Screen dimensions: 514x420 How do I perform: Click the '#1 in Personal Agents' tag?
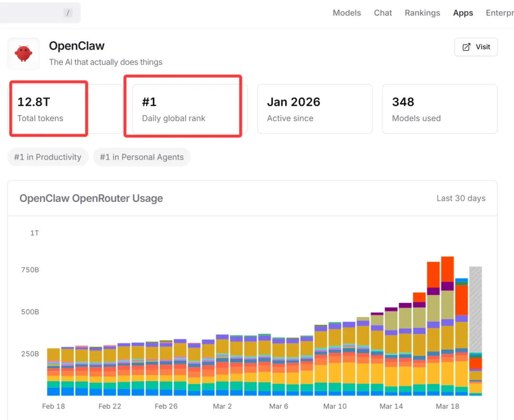click(x=142, y=157)
